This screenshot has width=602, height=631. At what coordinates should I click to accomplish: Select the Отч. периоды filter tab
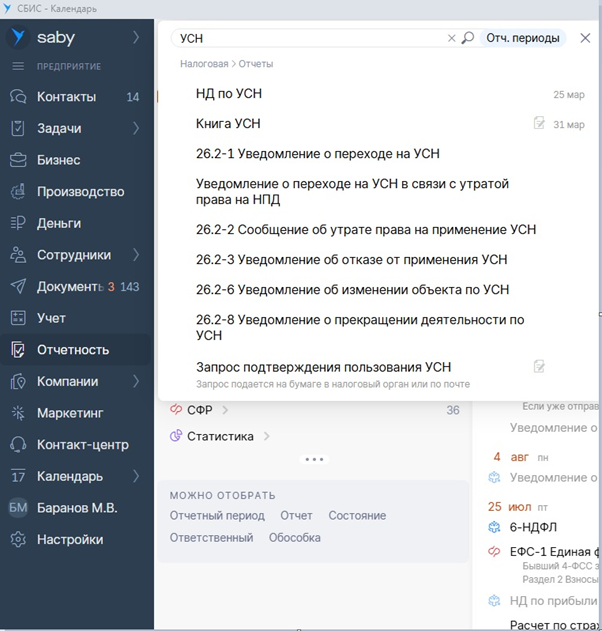524,38
